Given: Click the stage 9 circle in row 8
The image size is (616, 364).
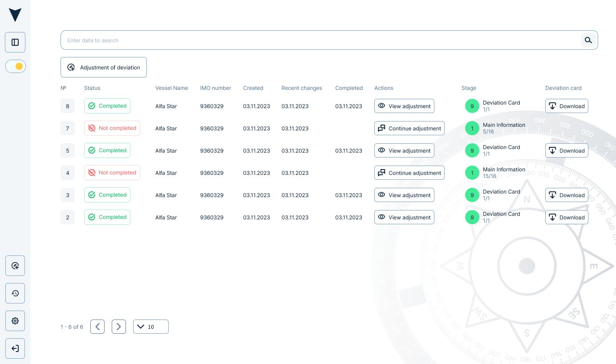Looking at the screenshot, I should (472, 106).
